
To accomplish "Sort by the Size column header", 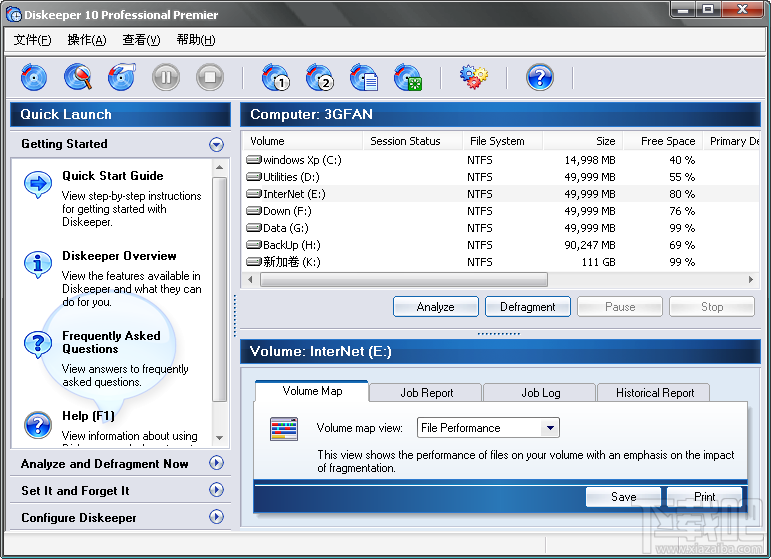I will coord(583,141).
